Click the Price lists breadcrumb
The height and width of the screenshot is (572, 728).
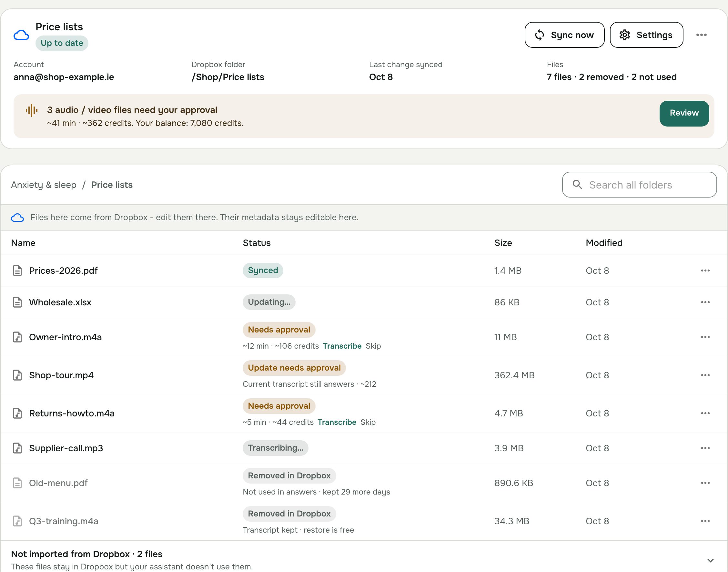pos(112,185)
